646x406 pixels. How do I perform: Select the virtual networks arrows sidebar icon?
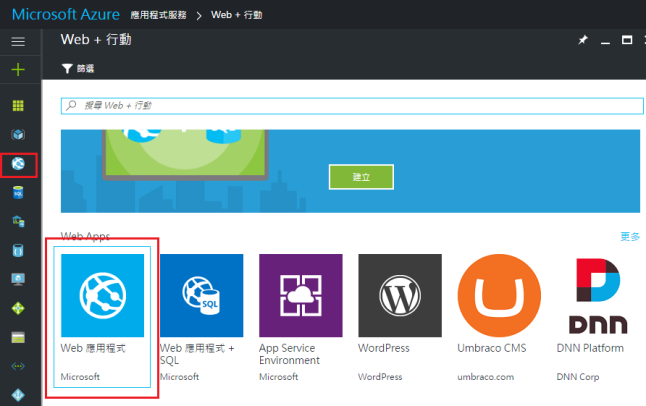pos(18,366)
